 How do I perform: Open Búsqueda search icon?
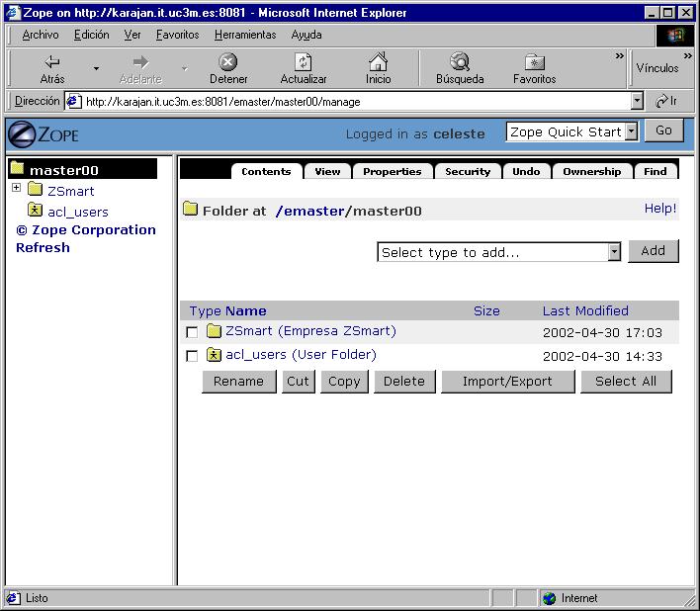460,61
